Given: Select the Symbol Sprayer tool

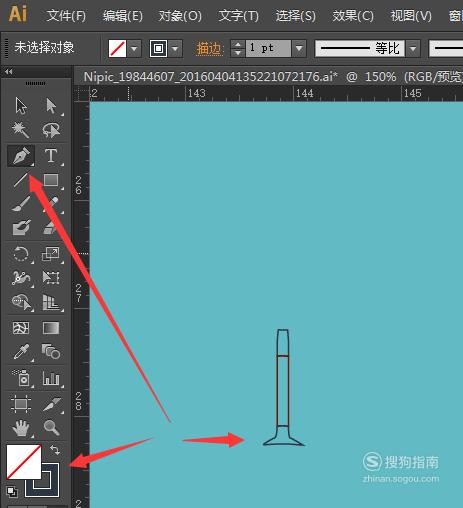Looking at the screenshot, I should [x=21, y=378].
